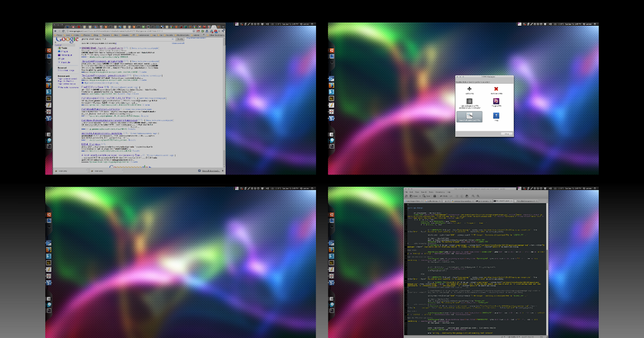Click the Find magnifier icon in gedit
Image resolution: width=644 pixels, height=338 pixels.
(x=473, y=196)
